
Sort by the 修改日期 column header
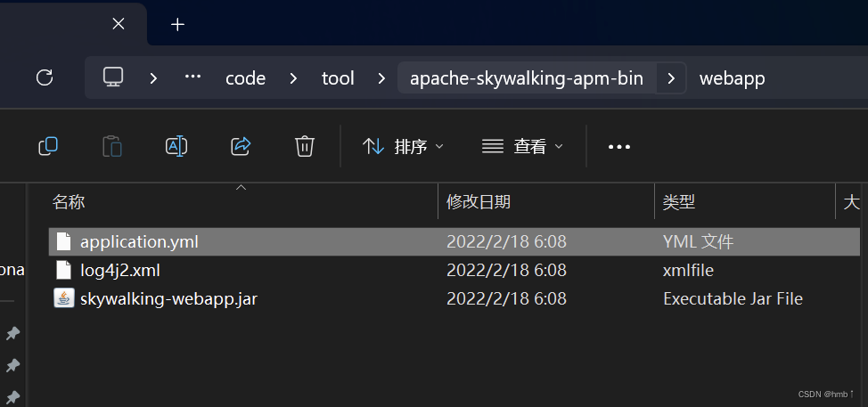(x=479, y=202)
